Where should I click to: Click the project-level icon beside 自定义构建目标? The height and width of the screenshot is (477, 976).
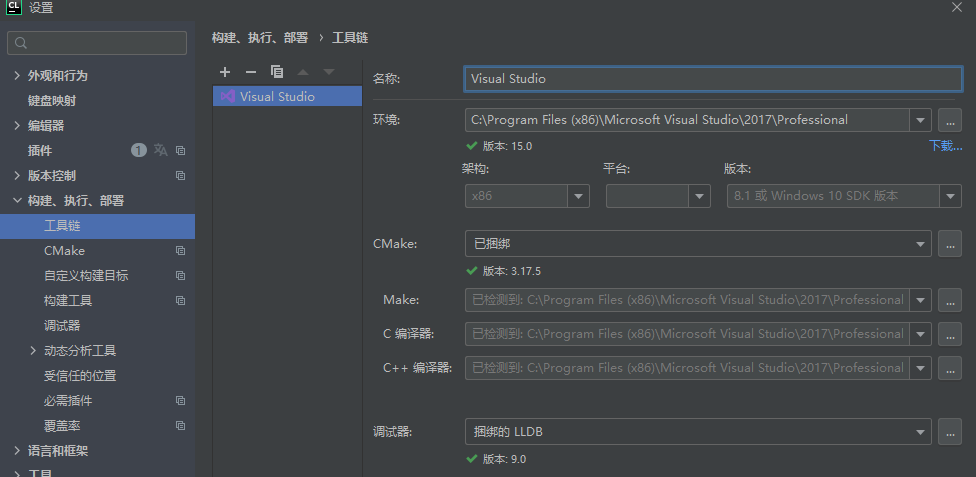click(181, 275)
